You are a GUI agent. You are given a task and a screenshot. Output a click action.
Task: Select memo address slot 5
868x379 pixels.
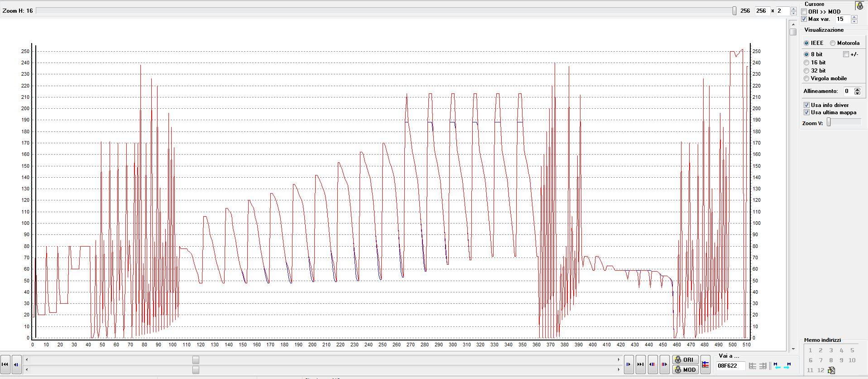[852, 350]
